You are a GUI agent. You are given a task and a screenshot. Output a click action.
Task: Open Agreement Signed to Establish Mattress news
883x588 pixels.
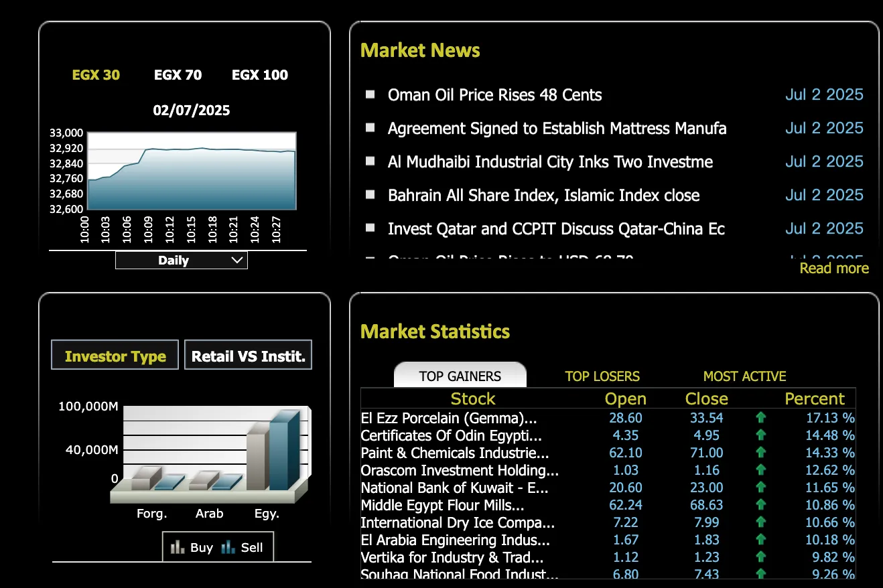(557, 128)
